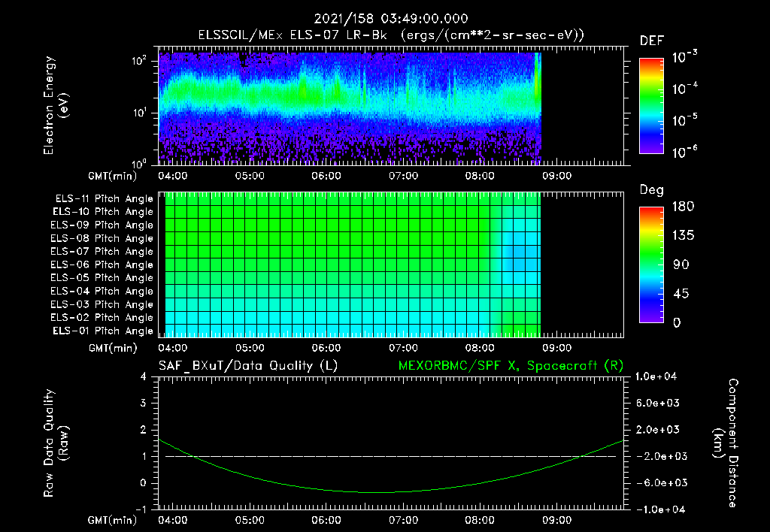770x532 pixels.
Task: Click the Deg pitch-angle color bar
Action: point(652,264)
